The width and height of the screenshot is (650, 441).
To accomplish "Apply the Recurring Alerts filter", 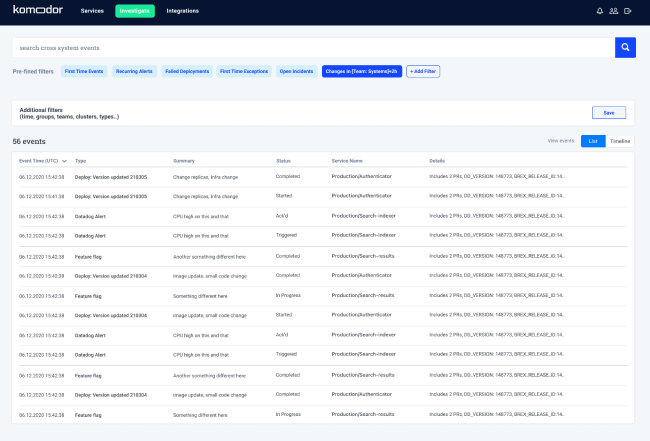I will click(x=134, y=71).
